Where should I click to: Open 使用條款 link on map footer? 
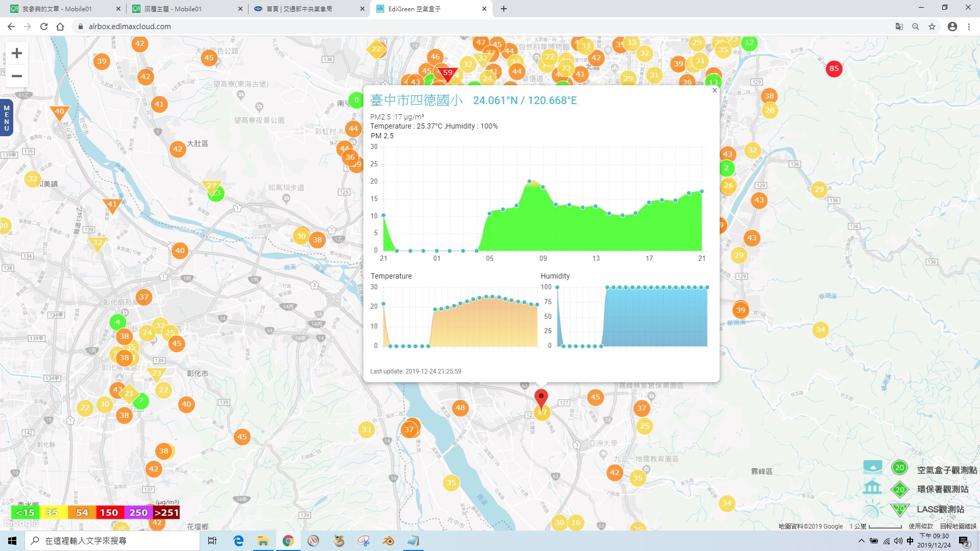tap(921, 526)
